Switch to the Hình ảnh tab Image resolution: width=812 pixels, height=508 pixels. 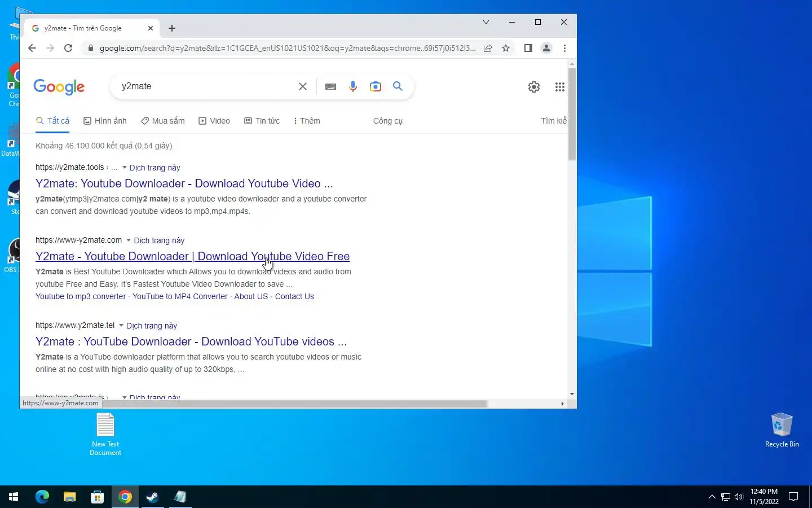coord(105,121)
